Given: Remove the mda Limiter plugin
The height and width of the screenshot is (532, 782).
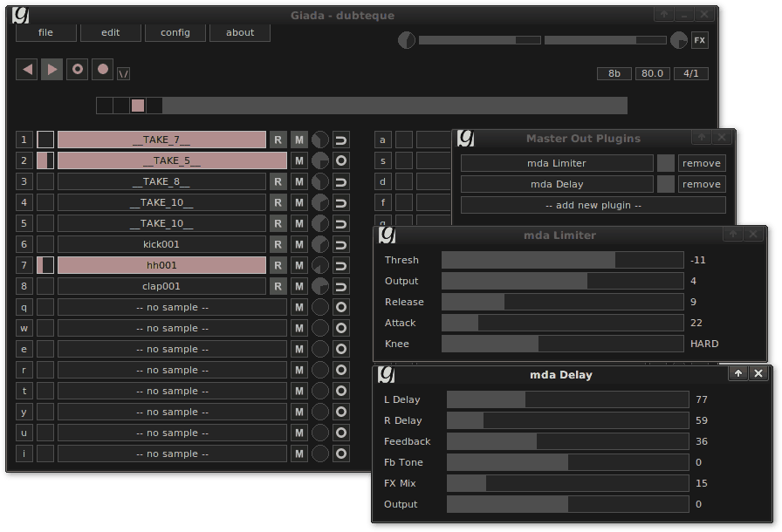Looking at the screenshot, I should 702,163.
